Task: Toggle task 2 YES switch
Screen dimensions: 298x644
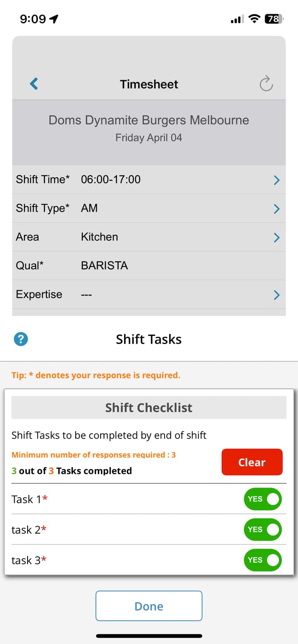Action: coord(262,529)
